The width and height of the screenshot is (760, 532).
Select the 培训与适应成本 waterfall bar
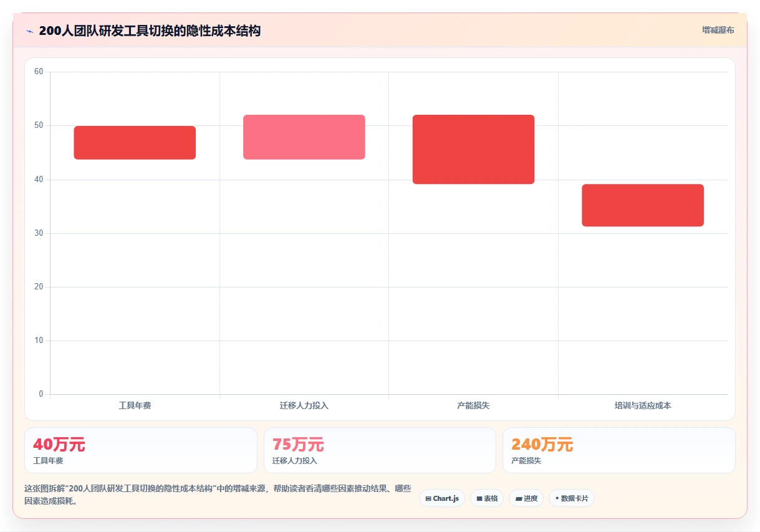643,205
